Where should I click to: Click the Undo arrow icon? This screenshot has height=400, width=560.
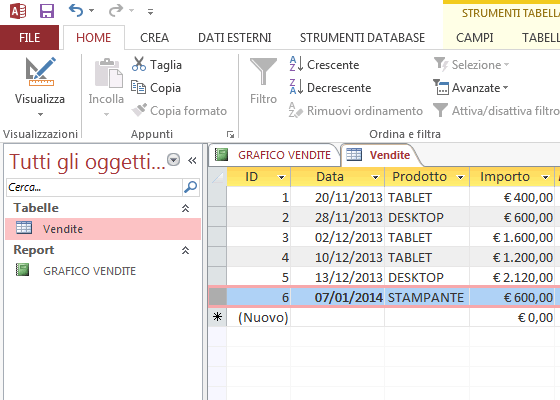coord(76,11)
